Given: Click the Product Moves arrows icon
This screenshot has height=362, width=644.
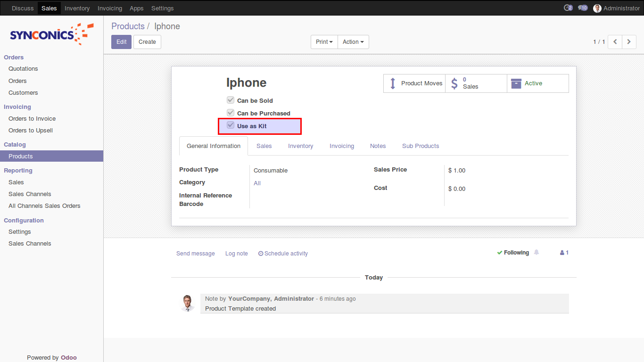Looking at the screenshot, I should 393,83.
